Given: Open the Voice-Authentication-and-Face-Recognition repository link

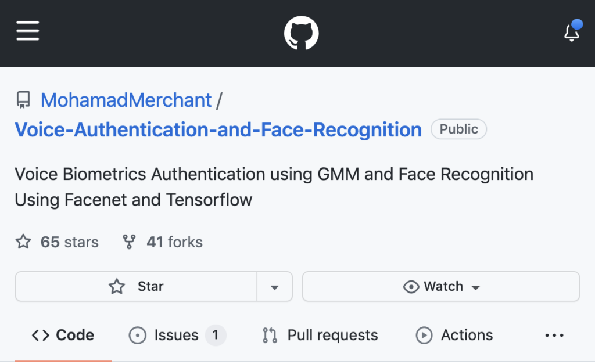Looking at the screenshot, I should (217, 129).
